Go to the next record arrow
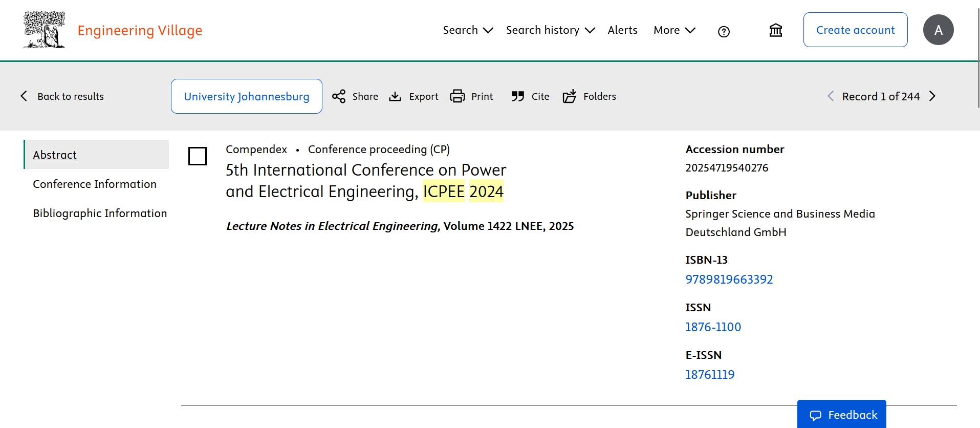The width and height of the screenshot is (980, 428). (x=932, y=96)
